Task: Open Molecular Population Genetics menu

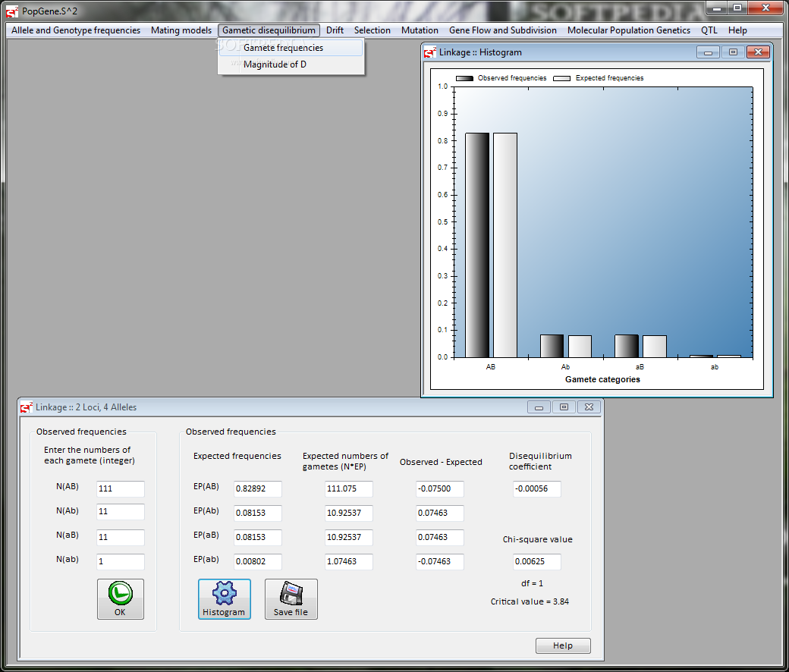Action: click(628, 30)
